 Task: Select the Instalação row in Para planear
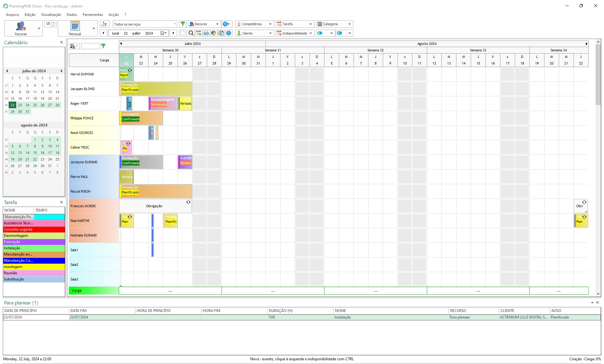click(x=302, y=317)
